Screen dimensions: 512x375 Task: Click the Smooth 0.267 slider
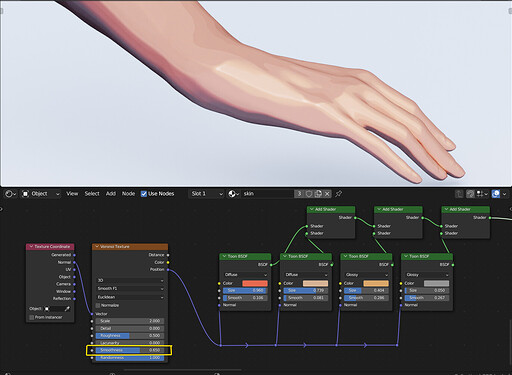pyautogui.click(x=427, y=298)
